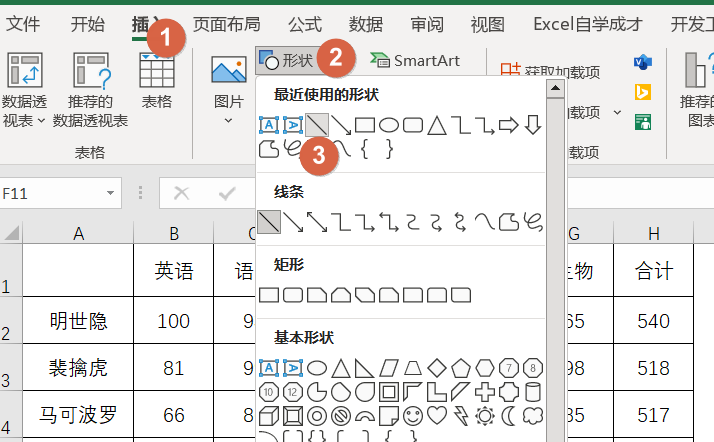Select the Line shape under 最近使用的形状
Image resolution: width=714 pixels, height=442 pixels.
click(316, 125)
